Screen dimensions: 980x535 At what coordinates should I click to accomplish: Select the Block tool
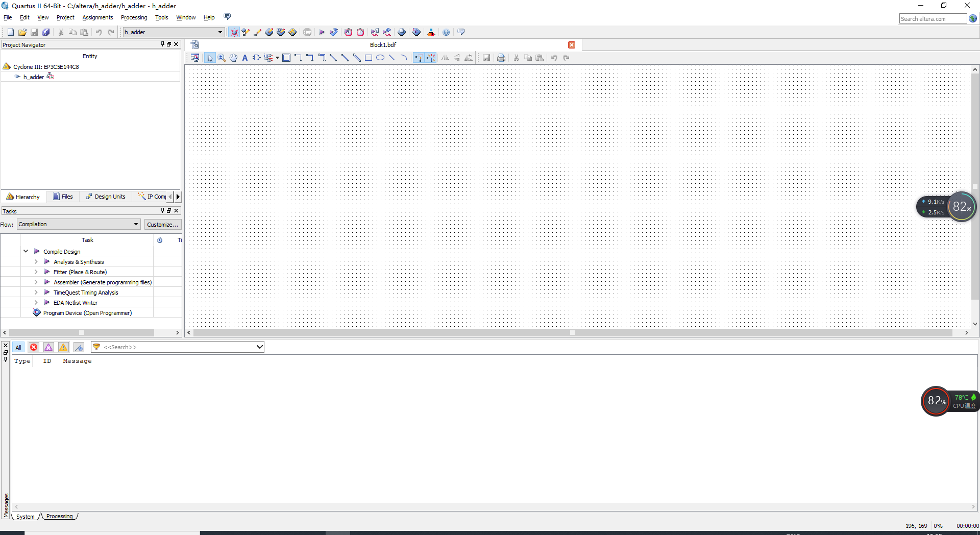286,58
